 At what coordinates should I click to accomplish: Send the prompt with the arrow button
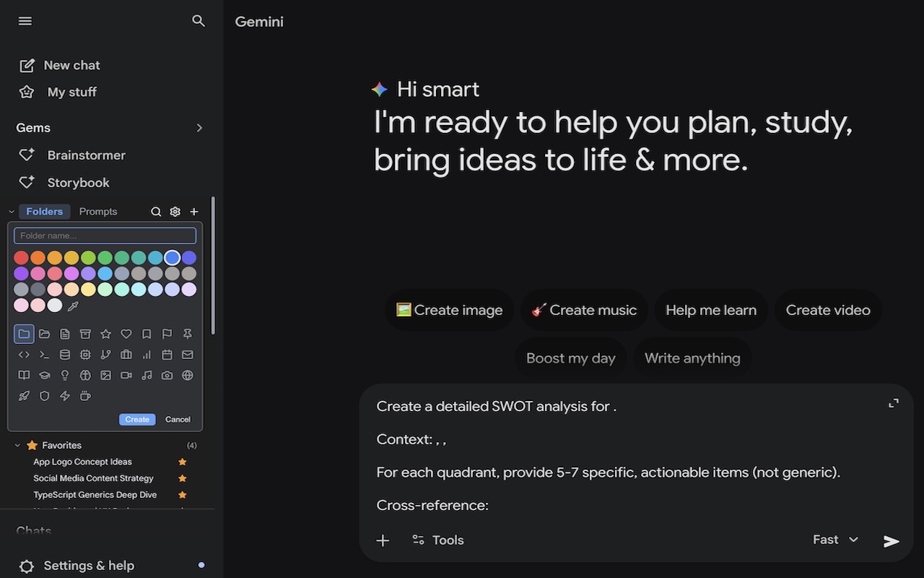point(892,541)
